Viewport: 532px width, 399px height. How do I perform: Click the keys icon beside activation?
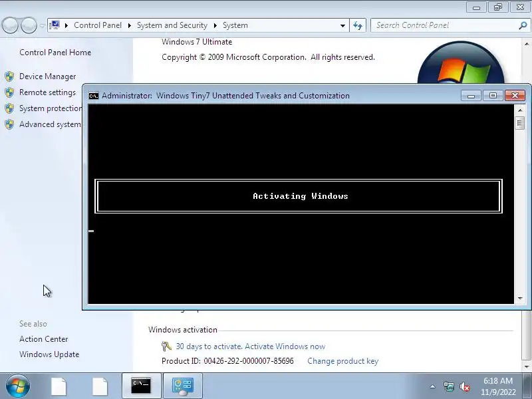tap(166, 346)
